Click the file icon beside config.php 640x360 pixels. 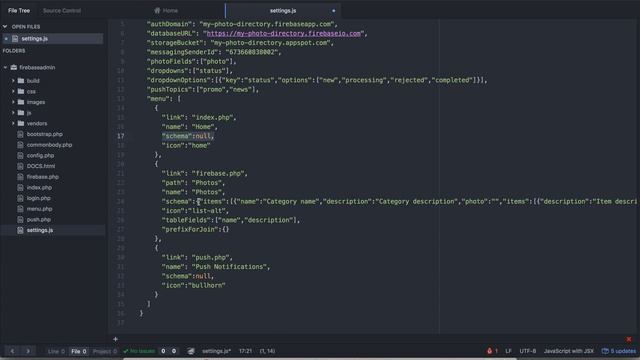pyautogui.click(x=20, y=155)
